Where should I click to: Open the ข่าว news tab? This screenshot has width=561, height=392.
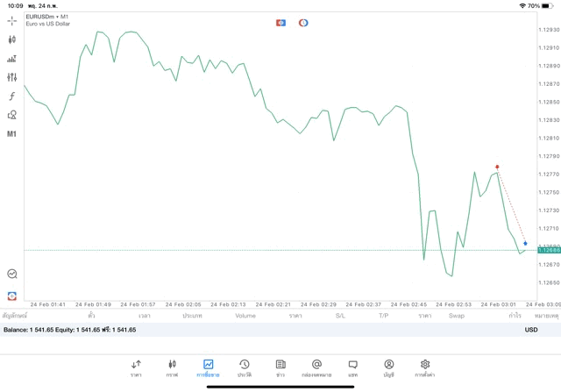pyautogui.click(x=280, y=368)
